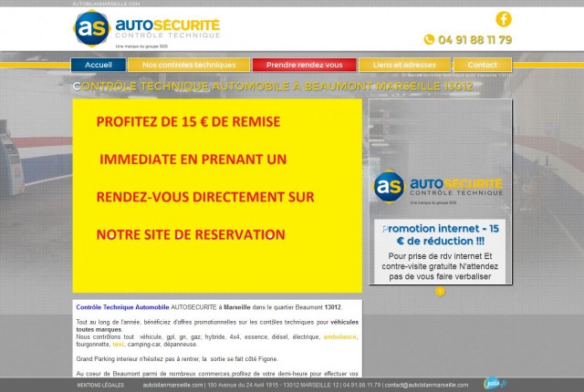
Task: Click autobilanmarseille.com footer link
Action: pos(172,385)
